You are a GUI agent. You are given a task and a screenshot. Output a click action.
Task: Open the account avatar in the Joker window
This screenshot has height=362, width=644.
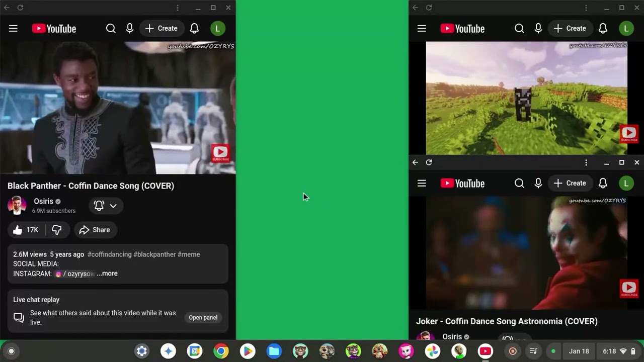(x=626, y=184)
